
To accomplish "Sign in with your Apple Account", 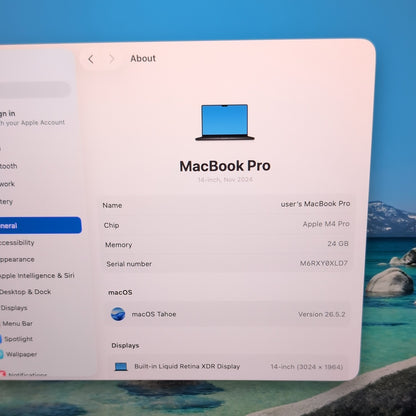I will point(32,118).
